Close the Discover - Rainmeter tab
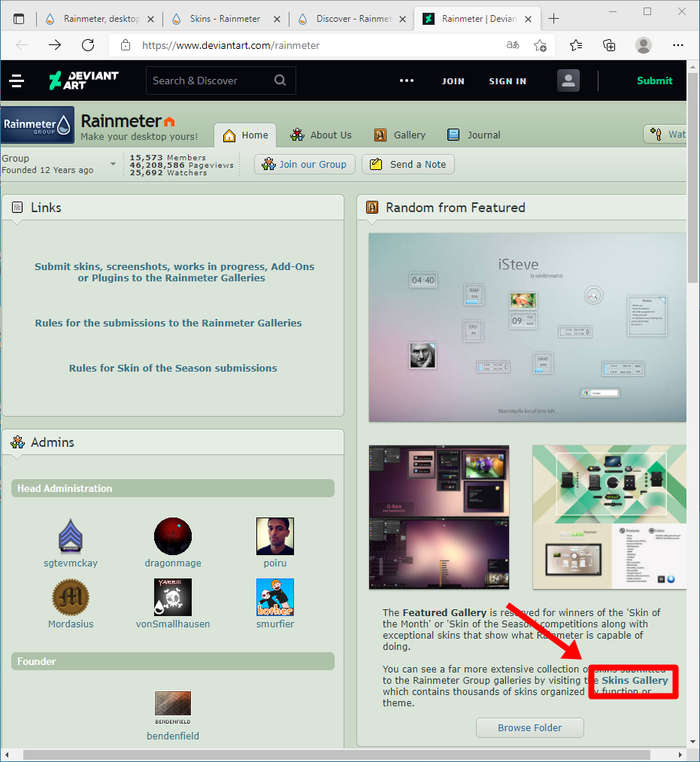This screenshot has height=762, width=700. (x=403, y=19)
